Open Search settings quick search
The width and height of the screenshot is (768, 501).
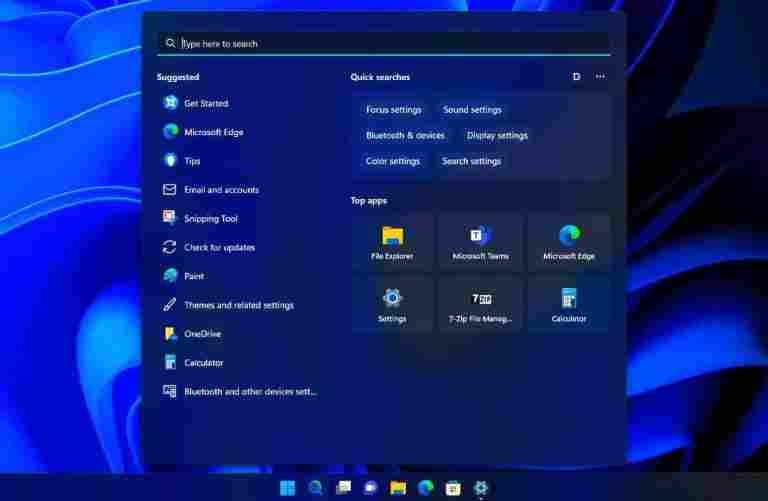click(471, 161)
